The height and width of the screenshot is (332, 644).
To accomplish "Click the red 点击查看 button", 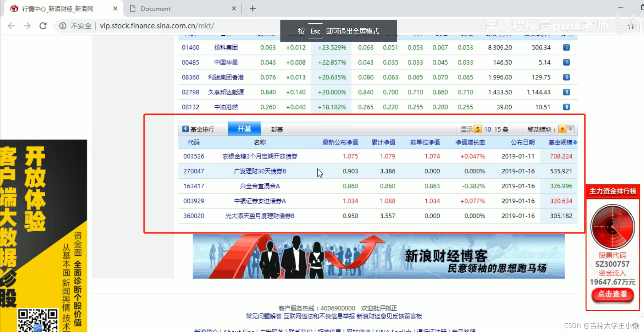I will tap(613, 295).
